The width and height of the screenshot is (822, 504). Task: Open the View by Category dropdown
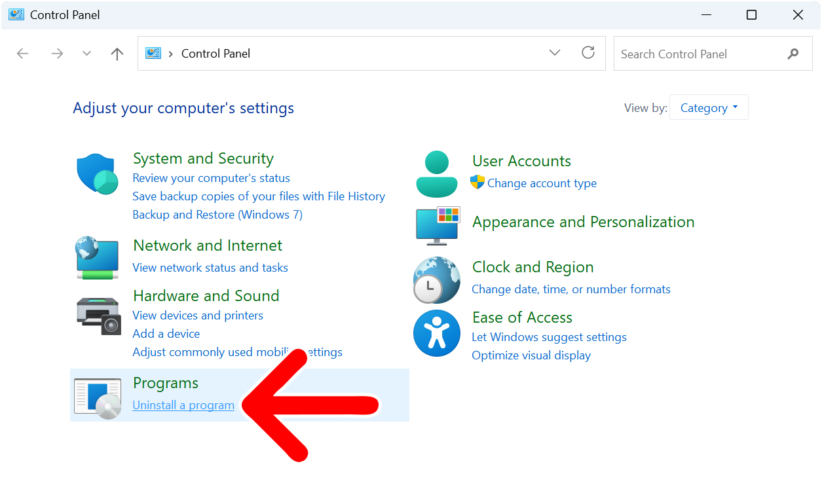(x=708, y=107)
